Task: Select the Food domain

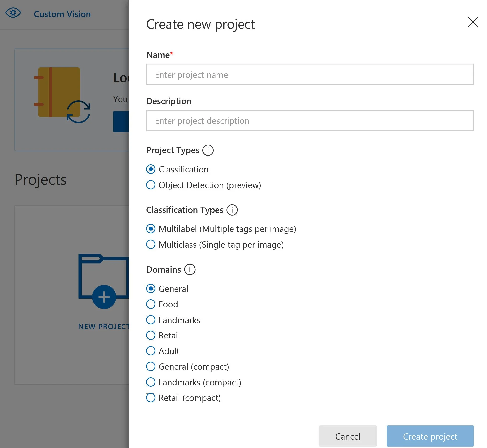Action: click(x=151, y=304)
